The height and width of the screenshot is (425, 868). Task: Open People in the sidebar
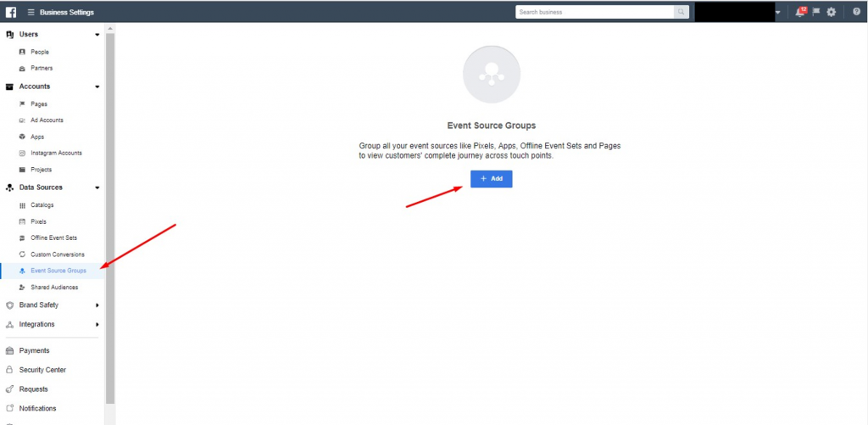click(x=40, y=52)
